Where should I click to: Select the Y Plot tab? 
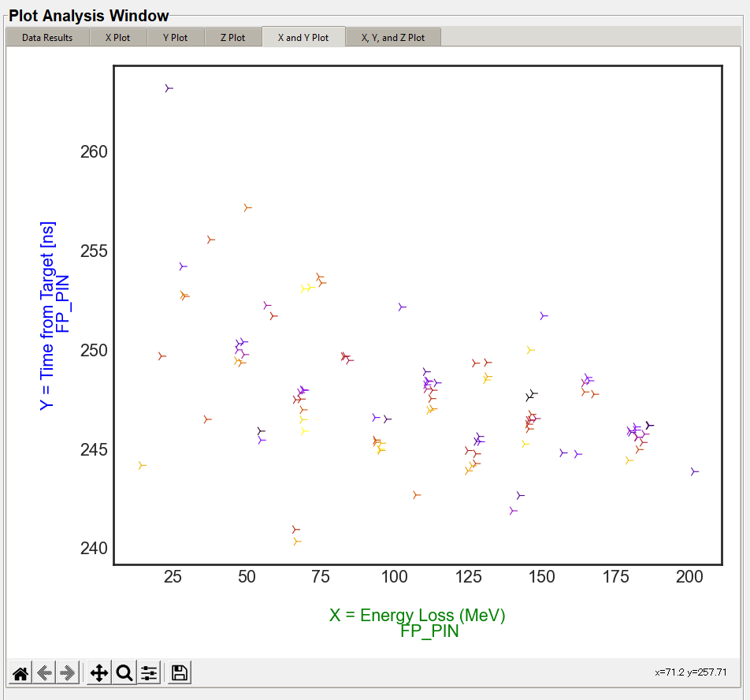(x=176, y=37)
